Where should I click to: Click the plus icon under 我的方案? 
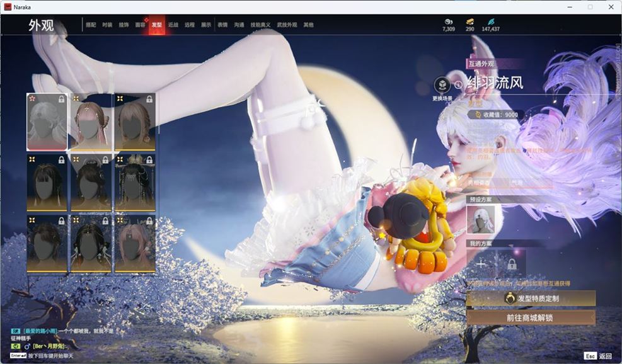(x=481, y=264)
